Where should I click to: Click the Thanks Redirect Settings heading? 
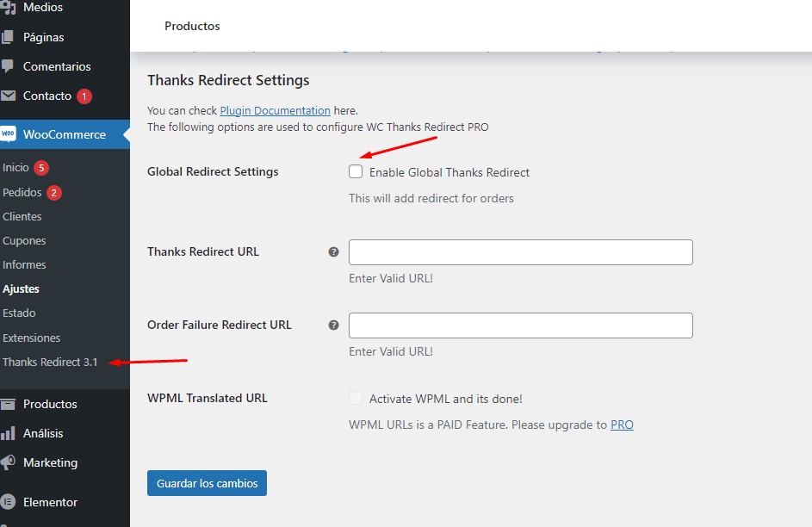[x=228, y=80]
